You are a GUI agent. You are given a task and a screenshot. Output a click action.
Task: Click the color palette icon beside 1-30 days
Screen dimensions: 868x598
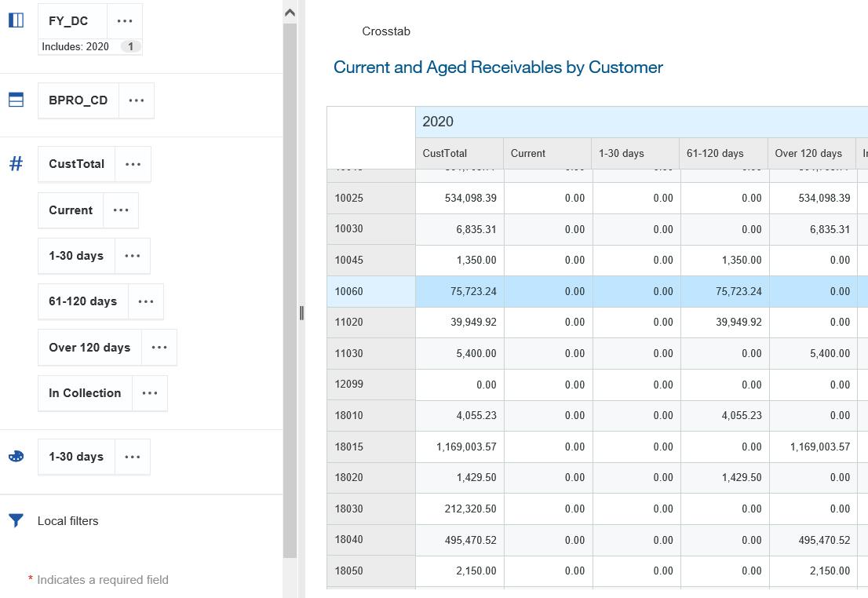(16, 456)
